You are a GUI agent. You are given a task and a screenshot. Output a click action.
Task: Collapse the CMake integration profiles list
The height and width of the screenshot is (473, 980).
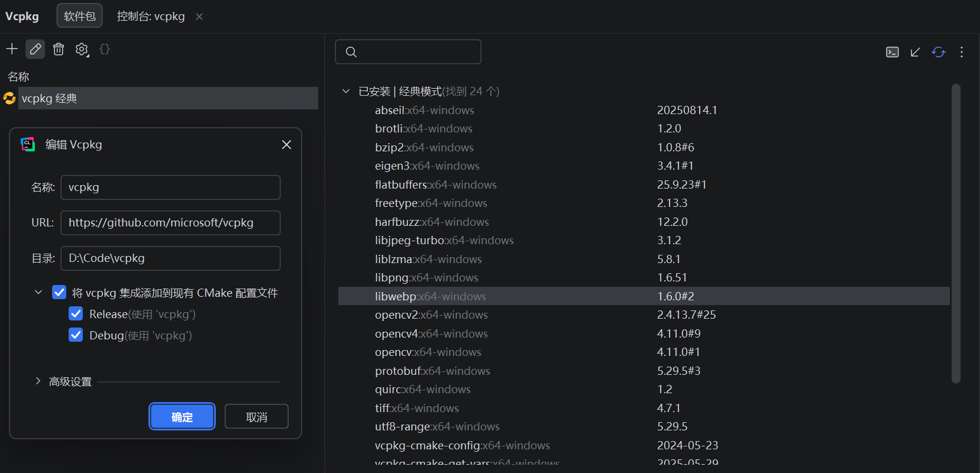pos(38,292)
